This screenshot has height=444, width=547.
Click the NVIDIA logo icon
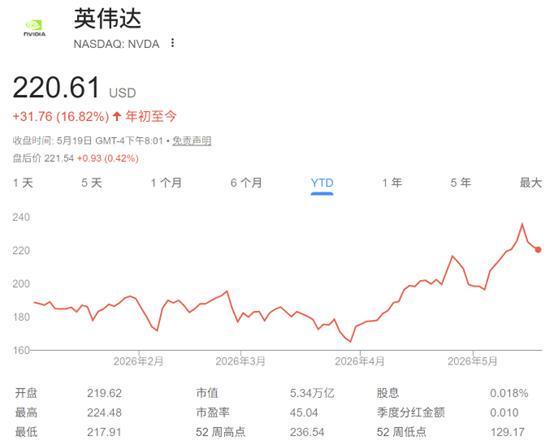coord(35,28)
